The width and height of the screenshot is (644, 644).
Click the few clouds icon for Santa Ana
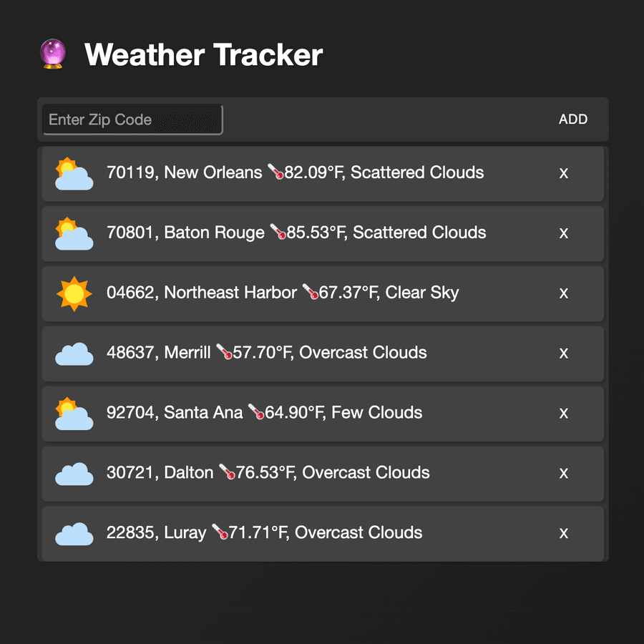pyautogui.click(x=74, y=414)
